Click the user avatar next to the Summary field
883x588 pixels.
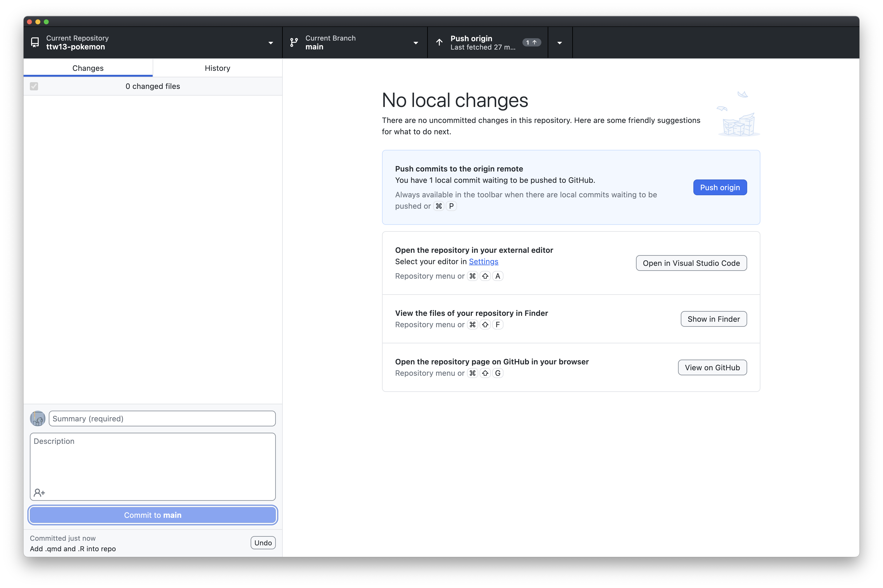tap(37, 418)
